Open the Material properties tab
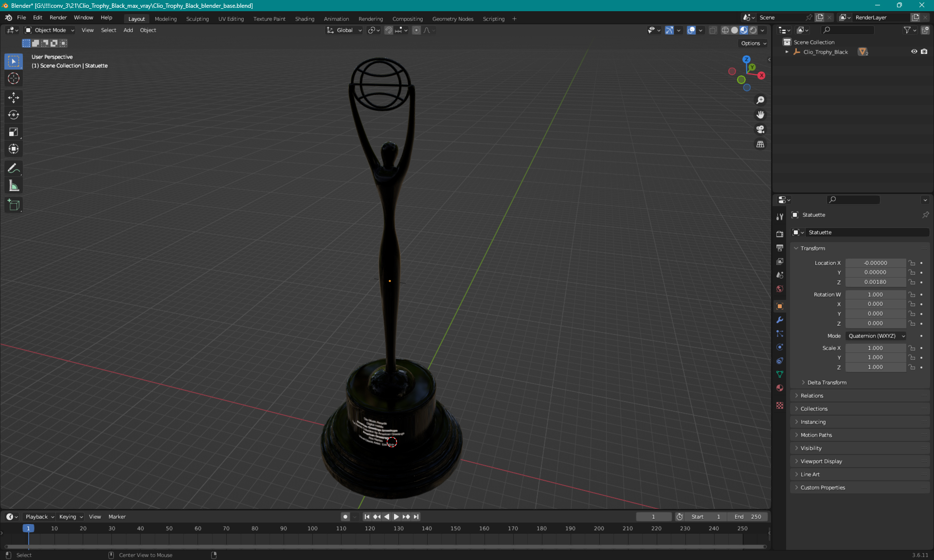This screenshot has height=560, width=934. (x=780, y=388)
